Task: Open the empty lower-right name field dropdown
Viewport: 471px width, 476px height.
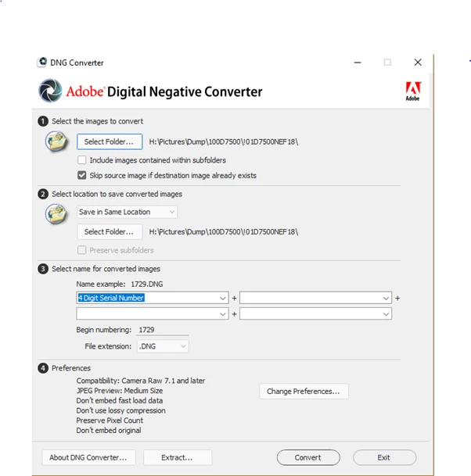Action: (x=386, y=314)
